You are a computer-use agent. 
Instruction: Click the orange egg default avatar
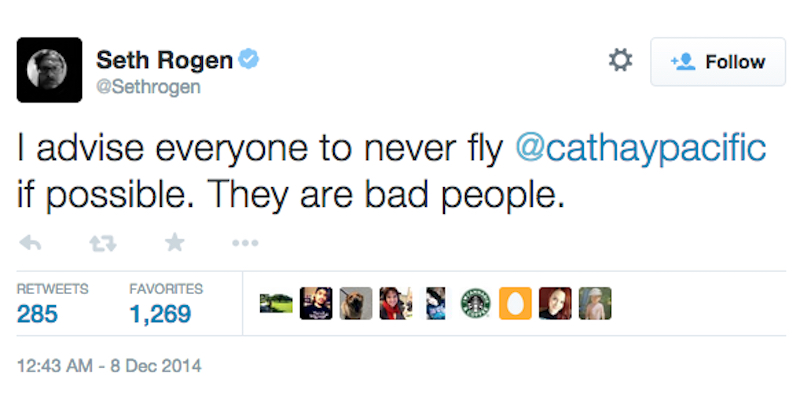pyautogui.click(x=516, y=304)
